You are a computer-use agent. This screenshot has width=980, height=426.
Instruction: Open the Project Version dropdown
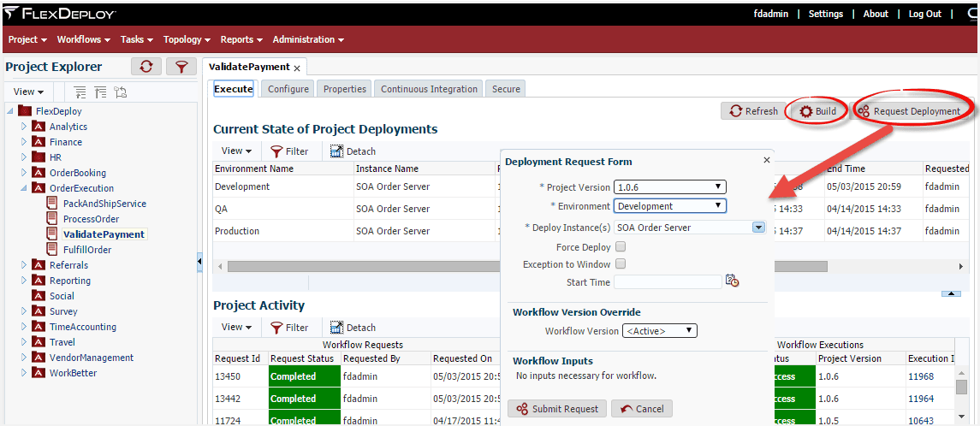(669, 186)
